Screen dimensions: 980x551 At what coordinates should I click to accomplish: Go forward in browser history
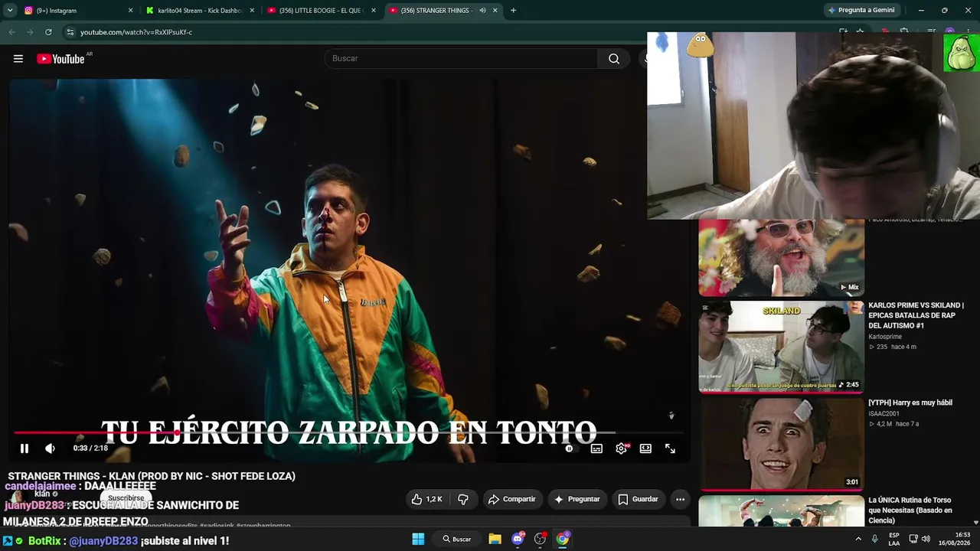coord(30,32)
